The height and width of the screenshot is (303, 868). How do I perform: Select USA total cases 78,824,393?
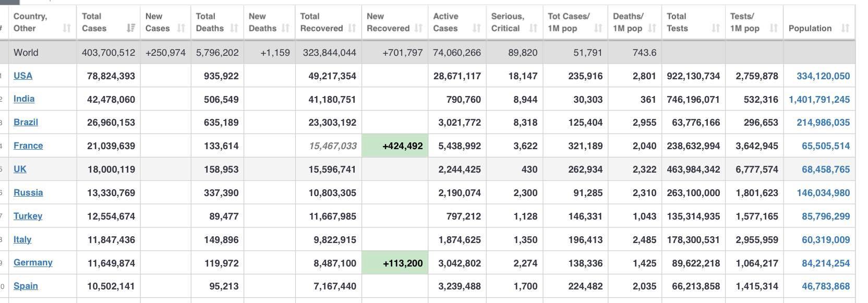(x=111, y=76)
